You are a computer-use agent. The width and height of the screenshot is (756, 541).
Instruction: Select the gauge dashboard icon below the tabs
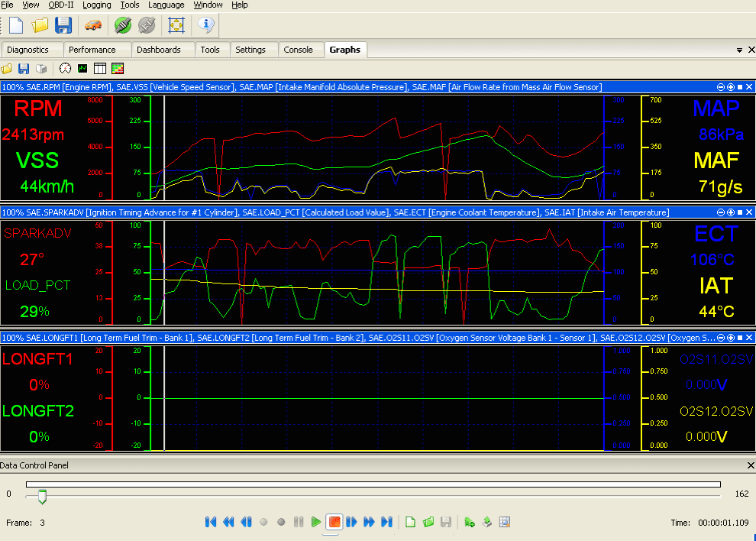pos(65,68)
